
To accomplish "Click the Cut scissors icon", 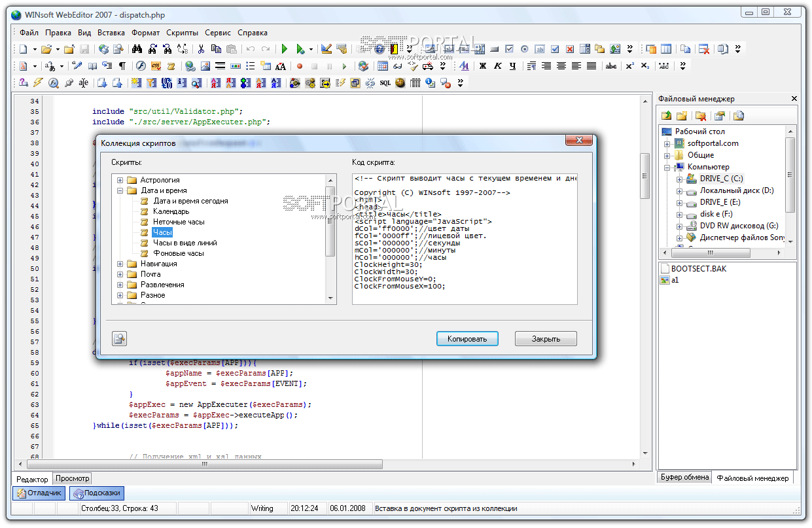I will tap(201, 49).
